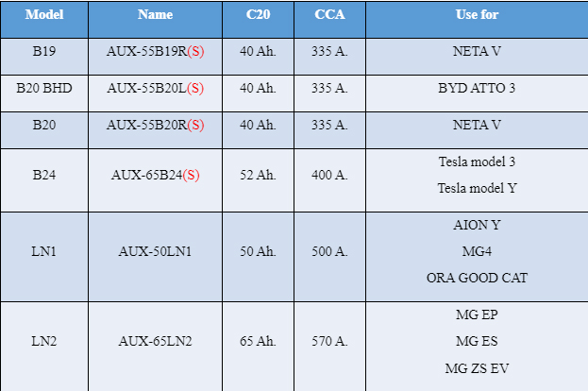Select the CCA column header
This screenshot has height=391, width=588.
(x=329, y=19)
